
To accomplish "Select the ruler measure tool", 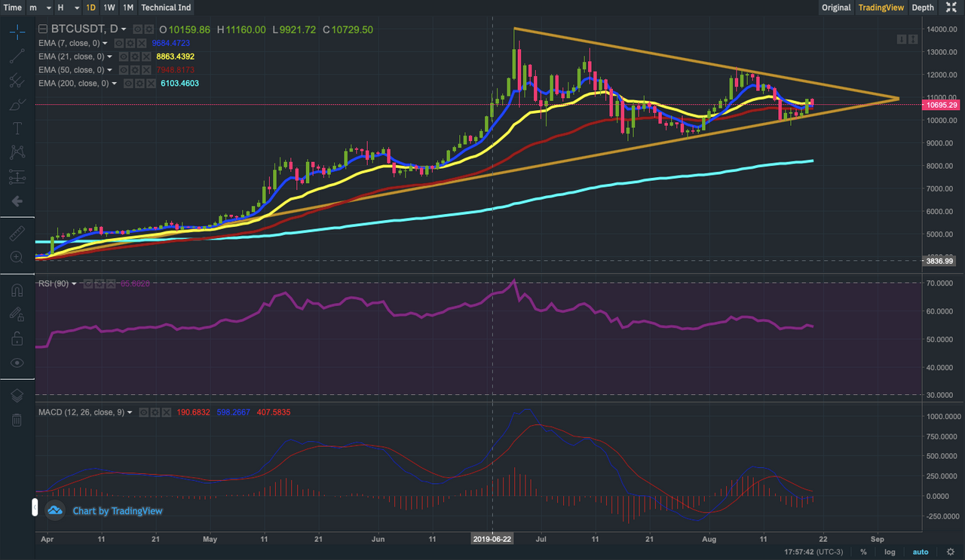I will (17, 234).
